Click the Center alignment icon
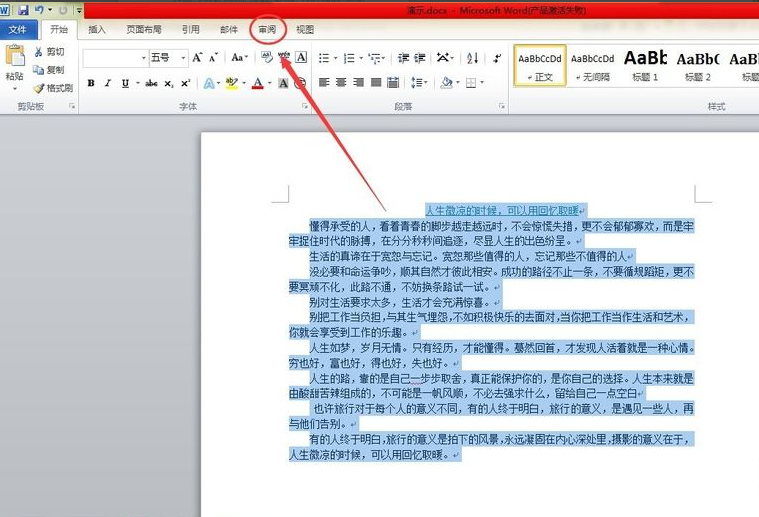 point(341,83)
